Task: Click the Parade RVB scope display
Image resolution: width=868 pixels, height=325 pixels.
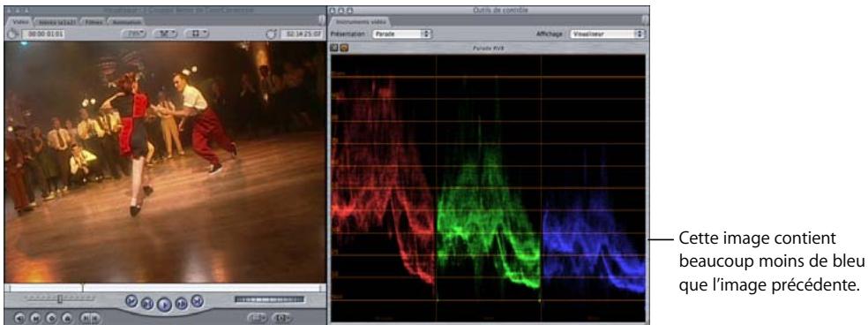Action: [x=488, y=187]
